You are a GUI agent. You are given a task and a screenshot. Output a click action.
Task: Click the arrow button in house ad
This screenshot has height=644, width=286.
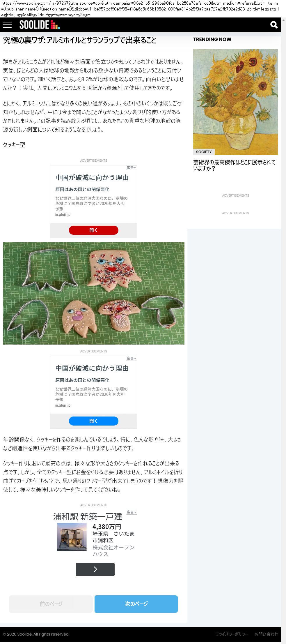[95, 569]
